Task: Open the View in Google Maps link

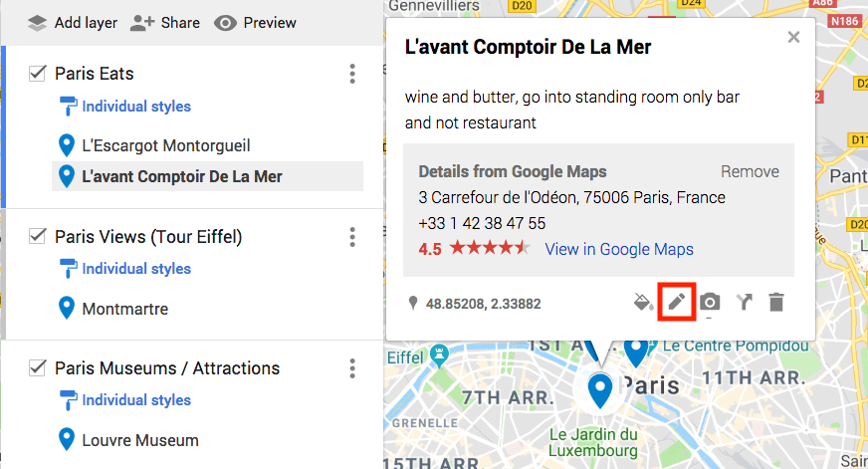Action: pos(619,249)
